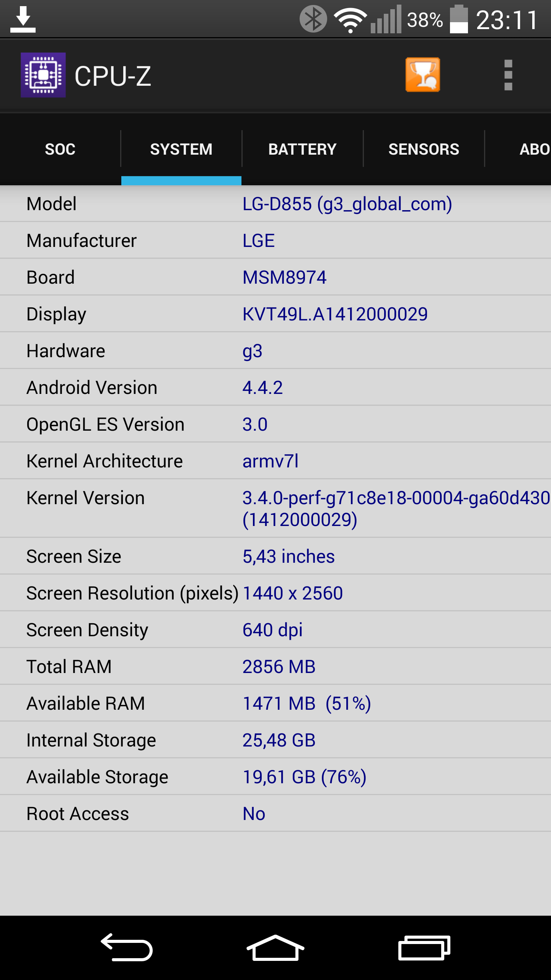This screenshot has width=551, height=980.
Task: Tap the OpenGL ES Version value 3.0
Action: tap(255, 425)
